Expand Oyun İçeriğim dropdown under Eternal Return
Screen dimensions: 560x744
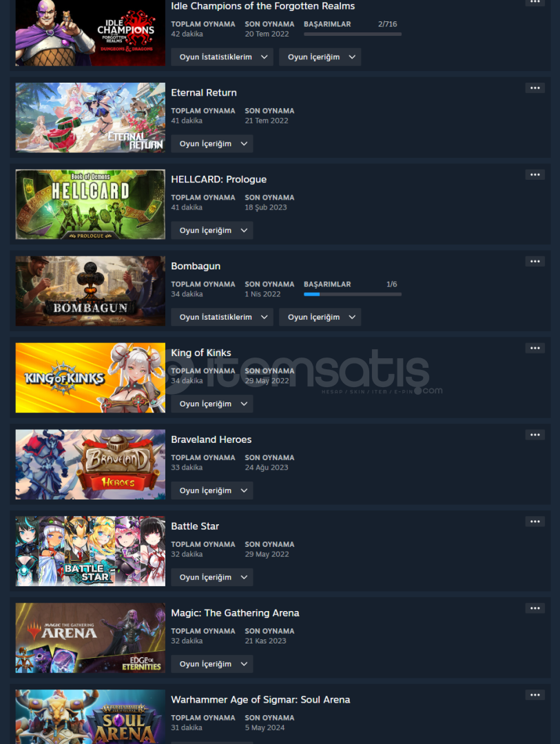pos(212,144)
